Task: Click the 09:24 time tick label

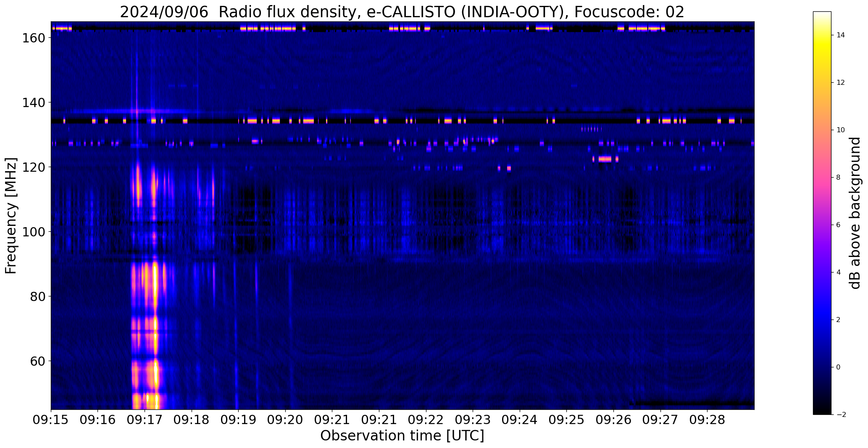Action: pos(520,420)
